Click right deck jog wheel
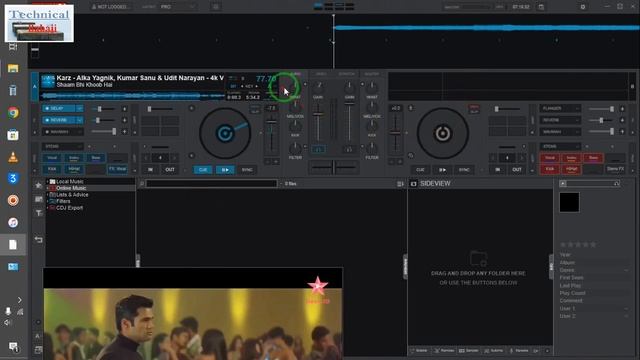The height and width of the screenshot is (360, 640). pos(442,133)
